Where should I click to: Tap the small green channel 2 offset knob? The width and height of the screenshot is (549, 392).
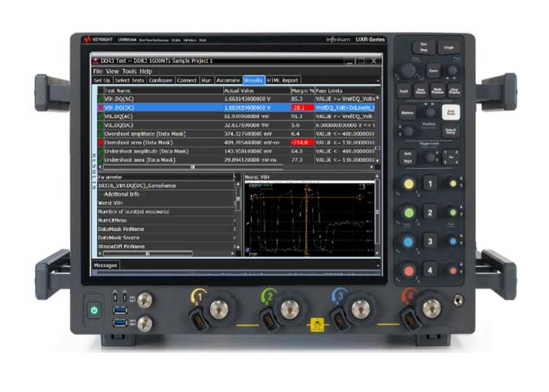pyautogui.click(x=453, y=212)
